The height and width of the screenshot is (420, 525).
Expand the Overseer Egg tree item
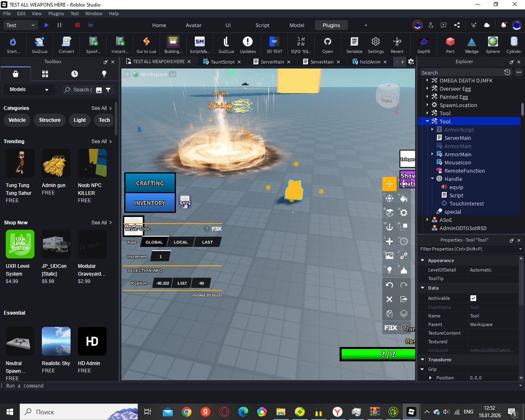(x=427, y=89)
